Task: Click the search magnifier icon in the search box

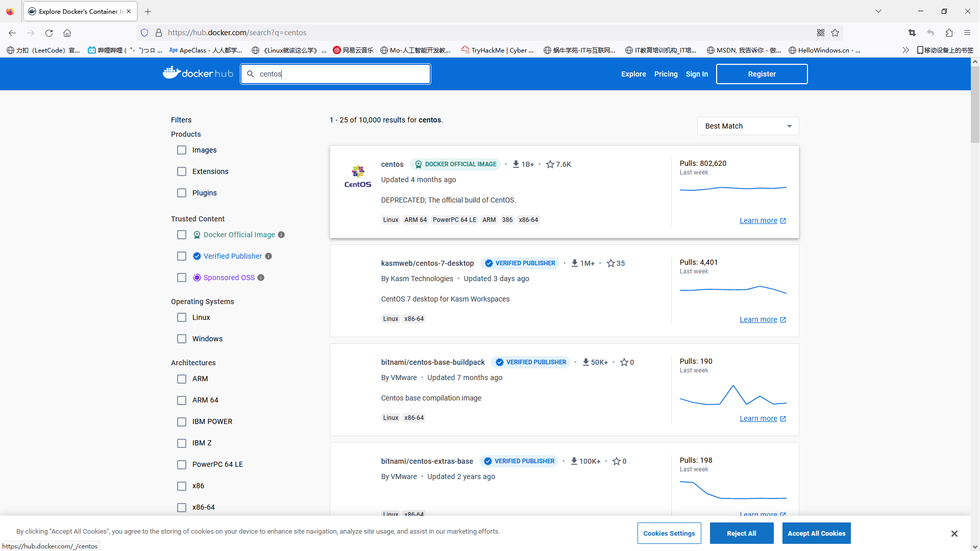Action: (x=251, y=74)
